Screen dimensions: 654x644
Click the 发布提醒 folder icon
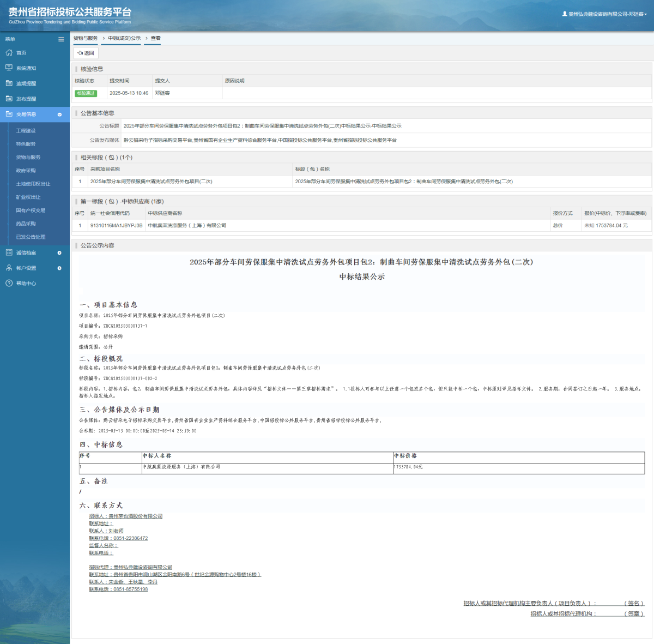9,99
